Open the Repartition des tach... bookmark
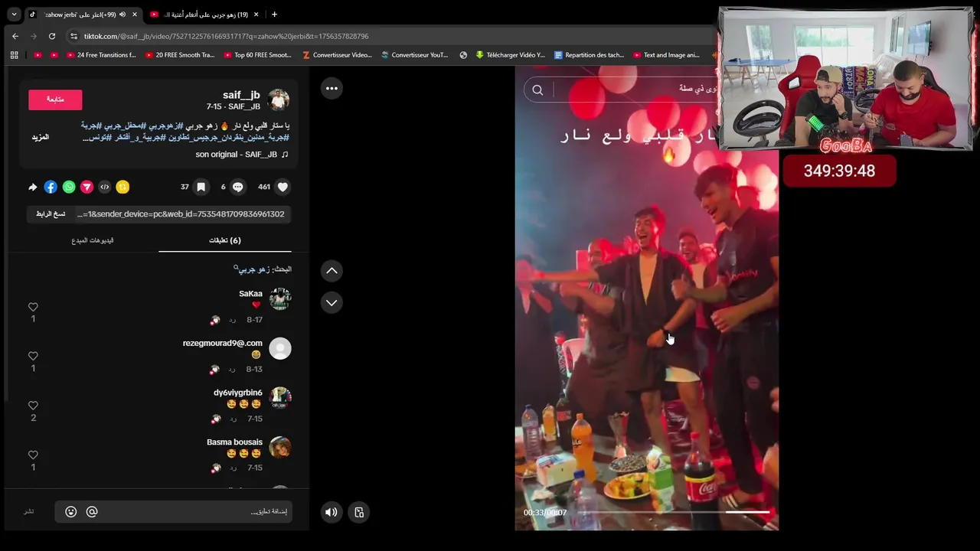Screen dimensions: 980x551 589,55
